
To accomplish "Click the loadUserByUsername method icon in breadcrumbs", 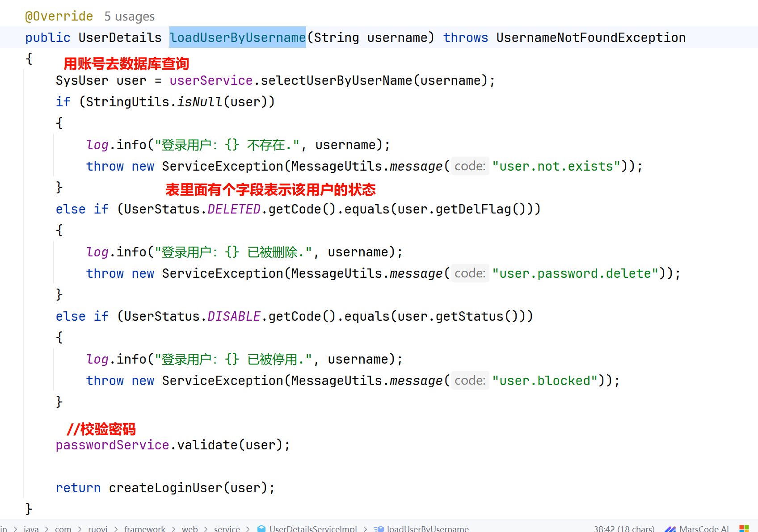I will (x=379, y=528).
